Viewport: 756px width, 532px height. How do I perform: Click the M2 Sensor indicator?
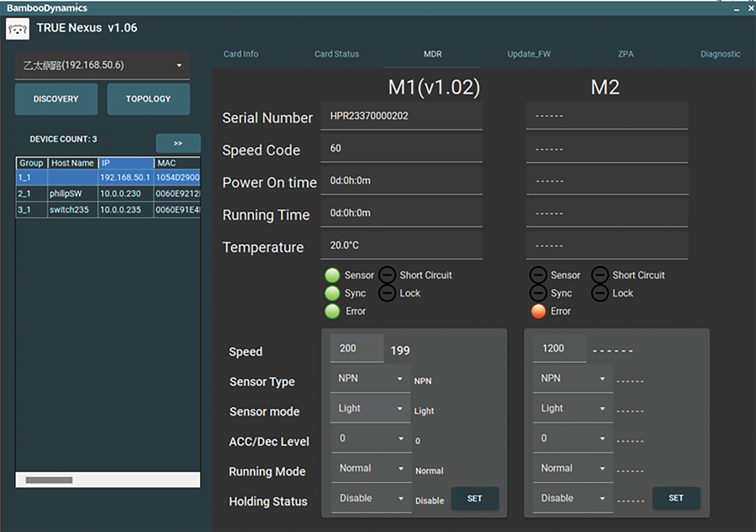[x=538, y=275]
